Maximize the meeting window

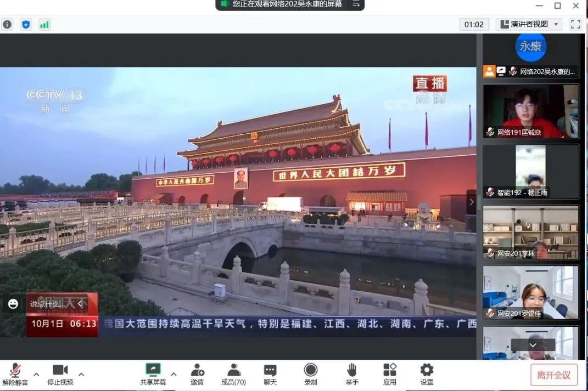(x=558, y=5)
